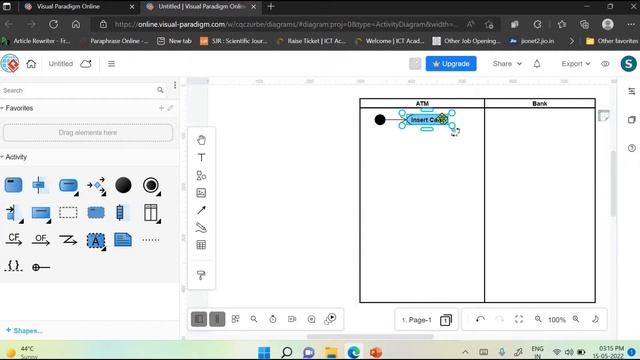Zoom out of the diagram
Screen dimensions: 640x360
tap(538, 319)
